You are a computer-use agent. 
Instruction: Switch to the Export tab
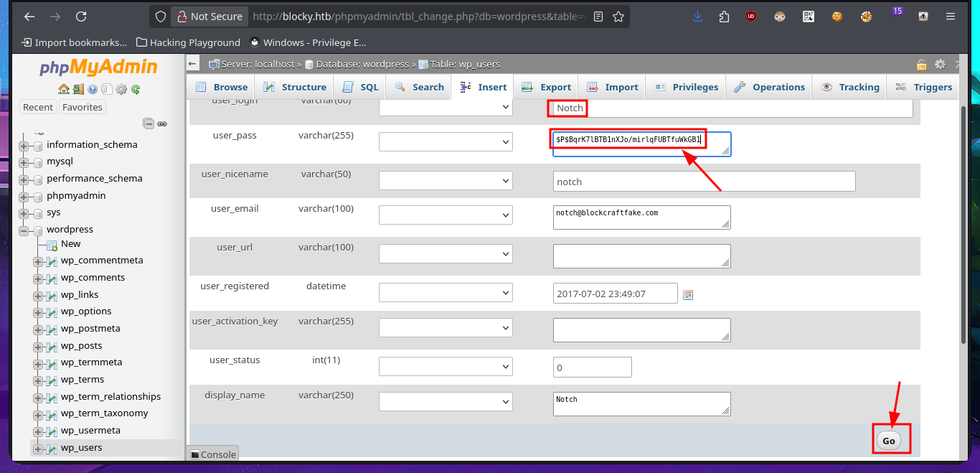(x=547, y=87)
